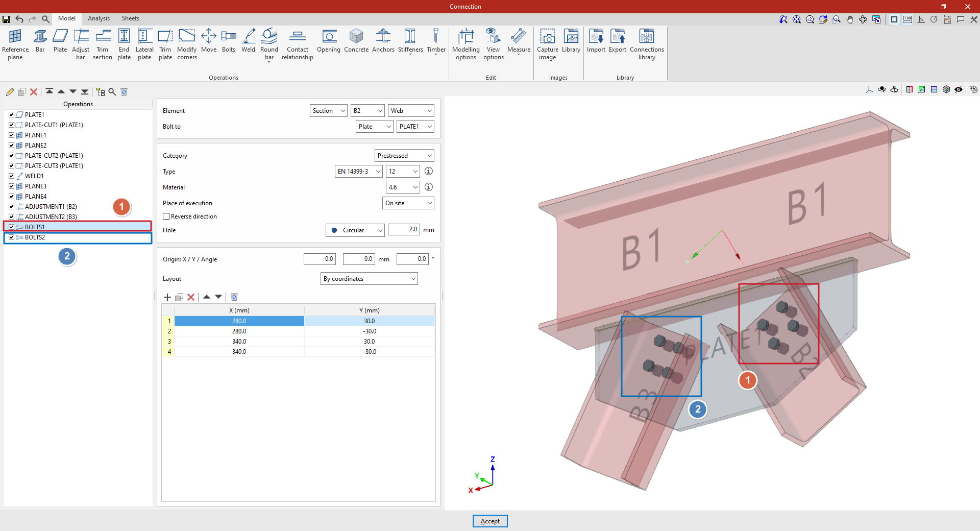
Task: Toggle the BOLTS2 operation checkbox
Action: (x=11, y=237)
